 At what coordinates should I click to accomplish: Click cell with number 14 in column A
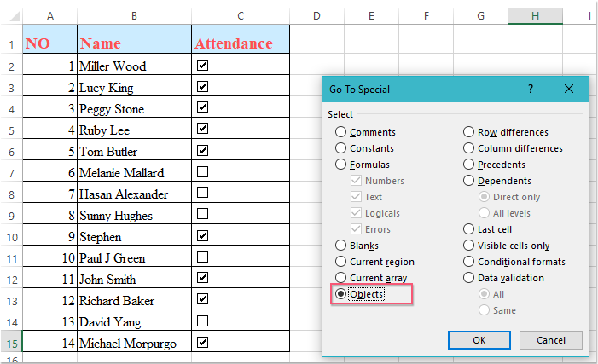coord(50,341)
